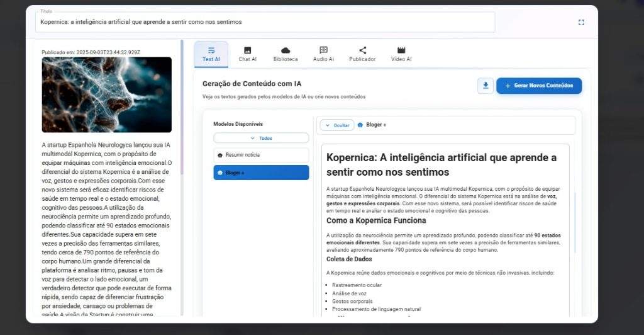Click the left article panel scrollbar
644x335 pixels.
coord(182,107)
